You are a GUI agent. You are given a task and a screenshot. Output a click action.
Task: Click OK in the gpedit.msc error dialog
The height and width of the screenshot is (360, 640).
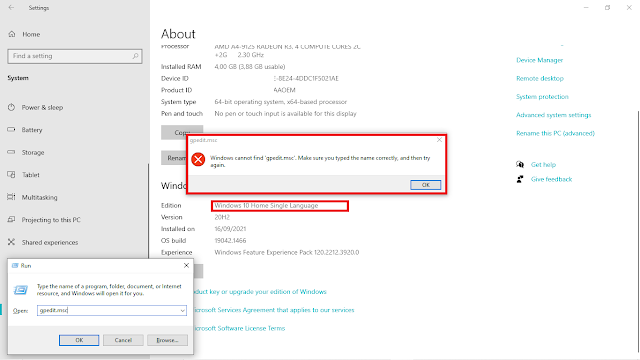(425, 185)
